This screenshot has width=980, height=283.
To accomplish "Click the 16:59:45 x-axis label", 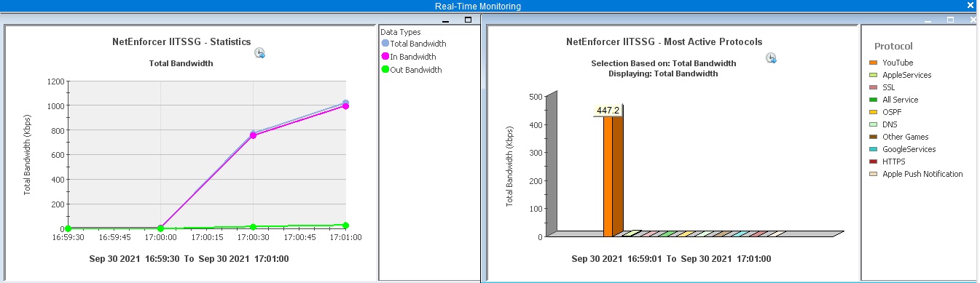I will (114, 237).
